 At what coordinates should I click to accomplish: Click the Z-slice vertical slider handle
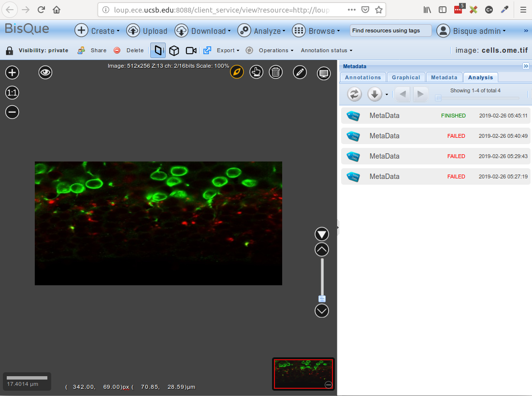(x=322, y=299)
